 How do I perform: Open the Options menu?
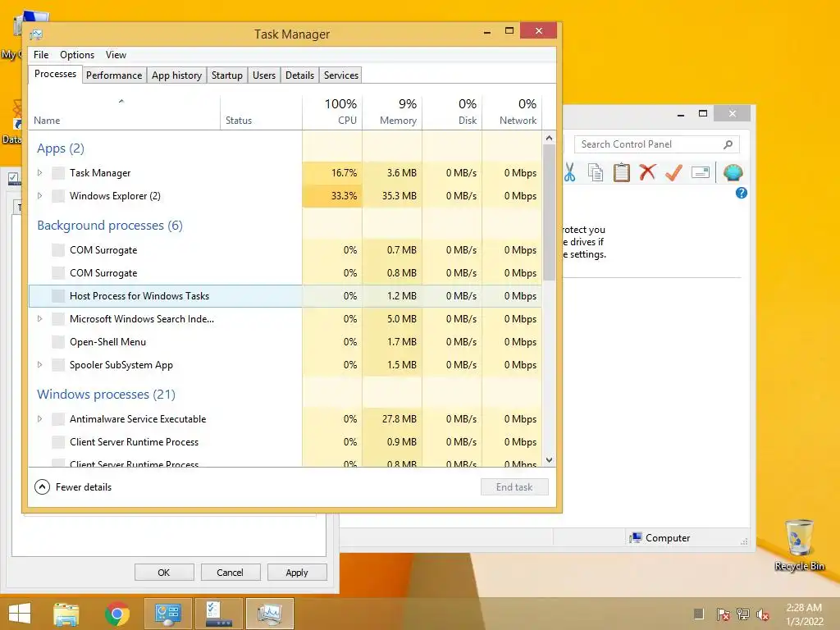click(x=77, y=55)
